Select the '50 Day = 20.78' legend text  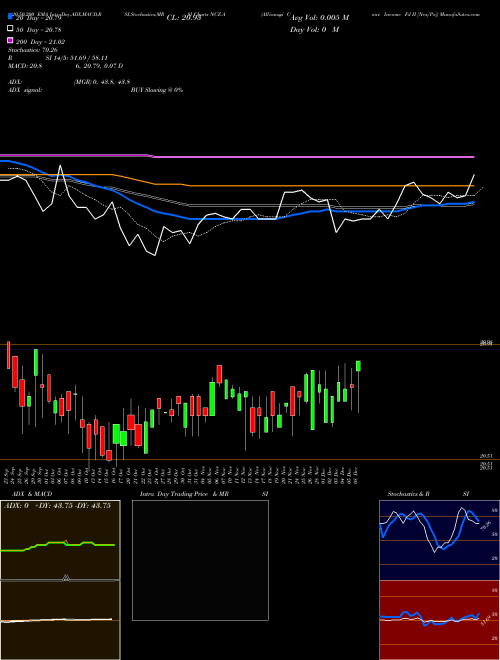coord(38,30)
